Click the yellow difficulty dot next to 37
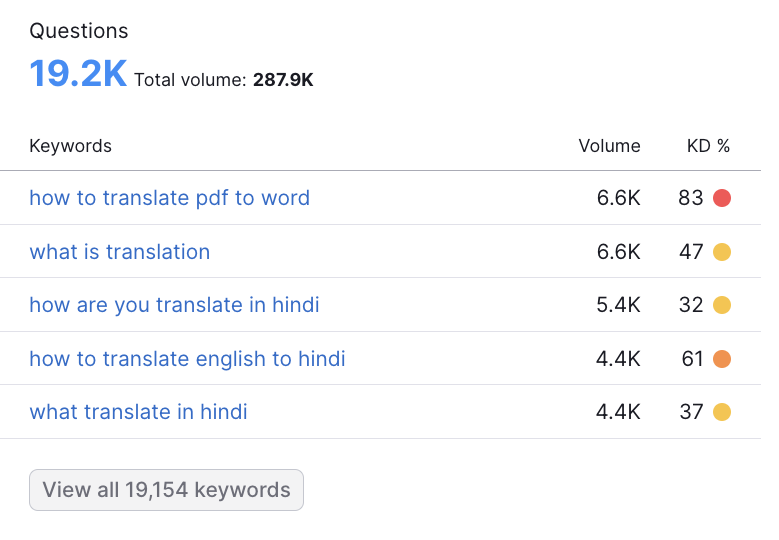The width and height of the screenshot is (779, 540). tap(722, 412)
